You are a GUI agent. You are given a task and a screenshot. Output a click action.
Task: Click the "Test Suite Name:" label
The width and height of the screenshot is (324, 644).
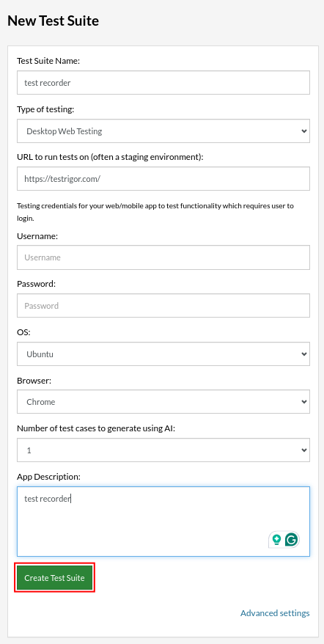click(48, 61)
